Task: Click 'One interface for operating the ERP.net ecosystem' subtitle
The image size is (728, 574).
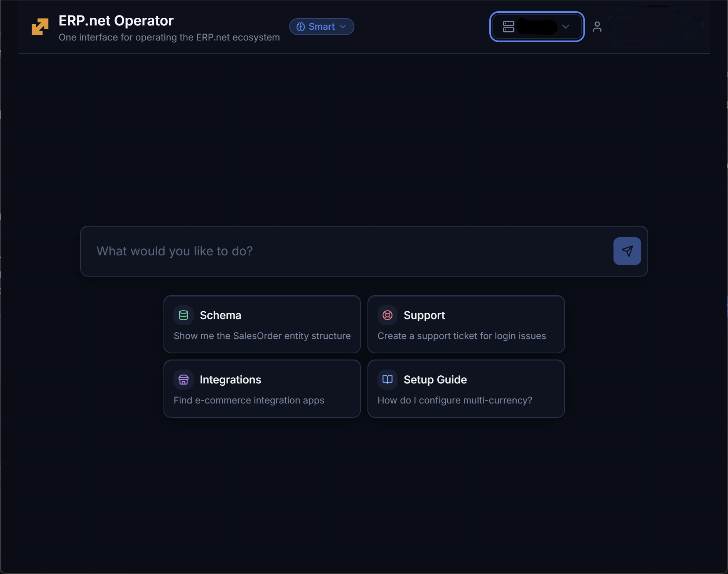Action: (169, 37)
